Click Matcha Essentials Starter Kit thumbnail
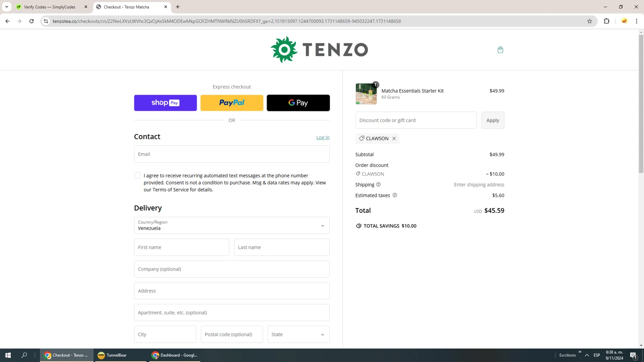The height and width of the screenshot is (362, 644). pyautogui.click(x=366, y=94)
